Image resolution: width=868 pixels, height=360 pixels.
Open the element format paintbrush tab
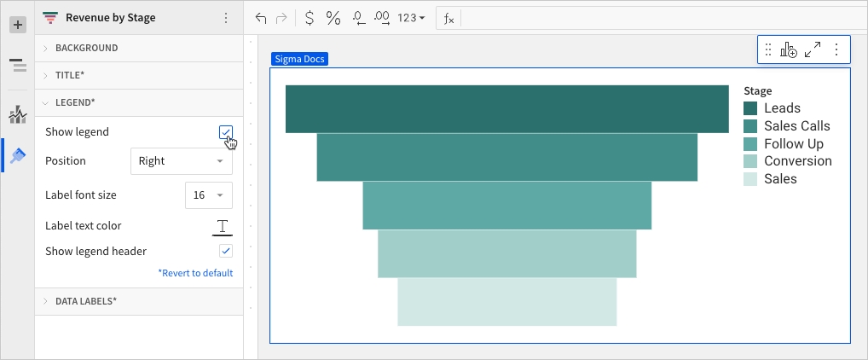click(17, 155)
